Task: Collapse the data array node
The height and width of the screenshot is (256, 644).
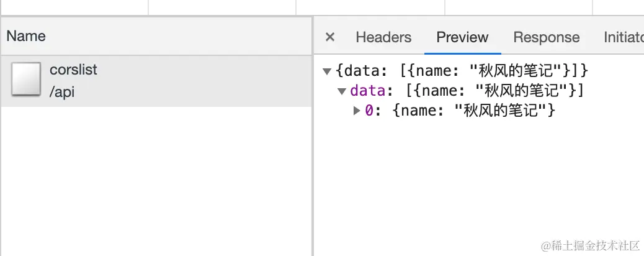Action: click(342, 91)
